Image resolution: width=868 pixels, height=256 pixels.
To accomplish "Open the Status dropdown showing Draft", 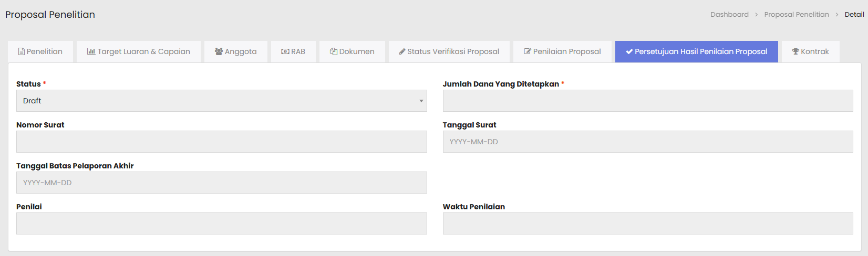I will tap(221, 101).
